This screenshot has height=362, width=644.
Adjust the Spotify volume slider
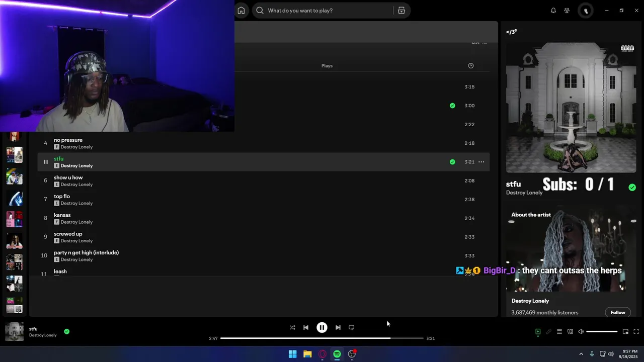602,332
